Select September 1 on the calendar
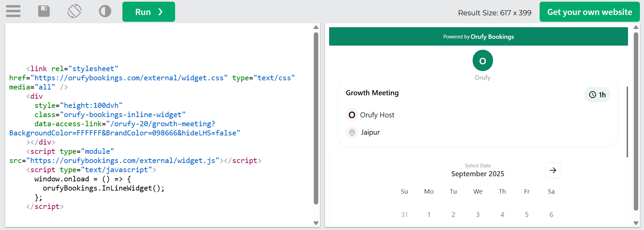 (429, 215)
